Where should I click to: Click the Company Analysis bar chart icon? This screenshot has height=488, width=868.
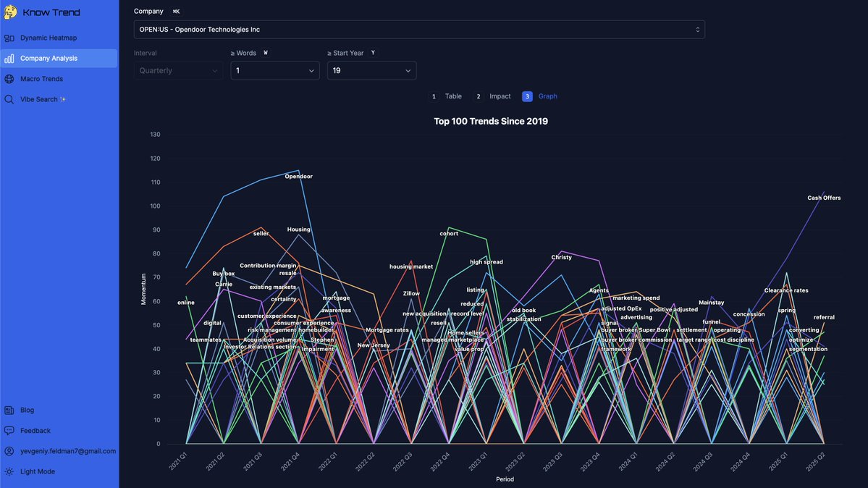coord(9,58)
